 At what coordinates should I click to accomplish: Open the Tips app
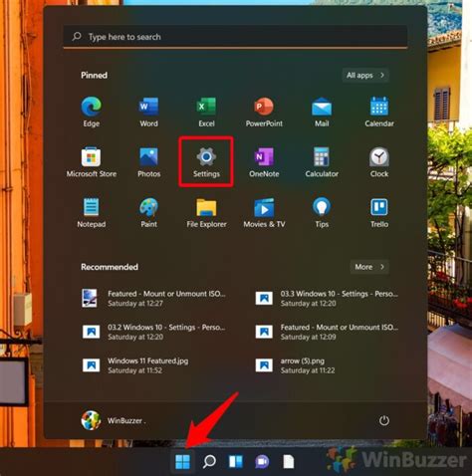click(322, 212)
